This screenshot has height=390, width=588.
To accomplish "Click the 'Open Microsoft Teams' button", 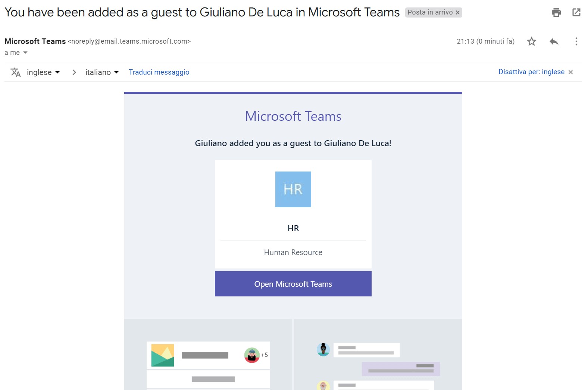I will (293, 284).
